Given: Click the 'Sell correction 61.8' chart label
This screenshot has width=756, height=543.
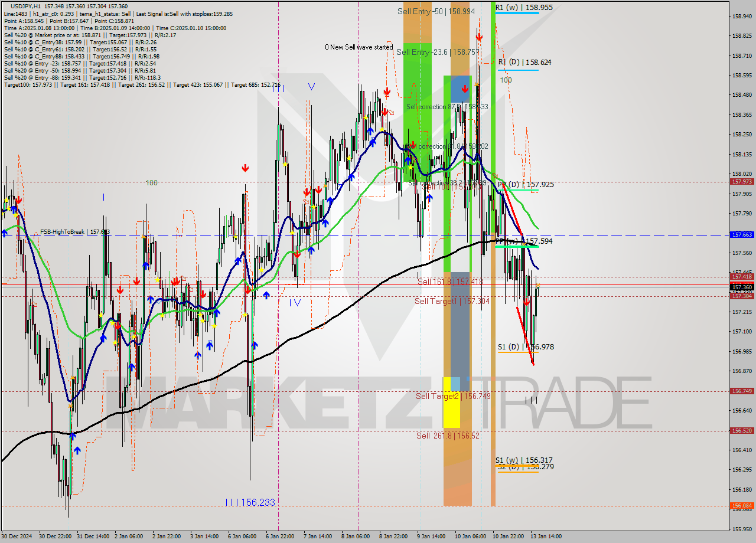Looking at the screenshot, I should coord(447,146).
